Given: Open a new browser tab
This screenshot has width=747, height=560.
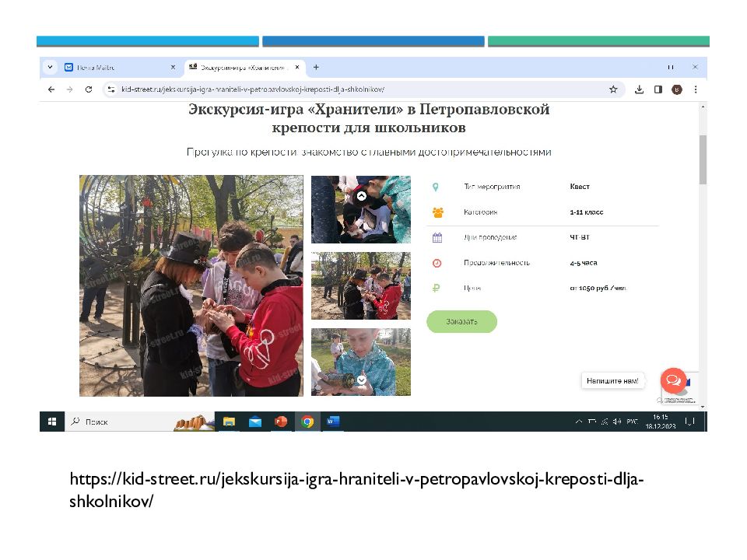Looking at the screenshot, I should (316, 68).
